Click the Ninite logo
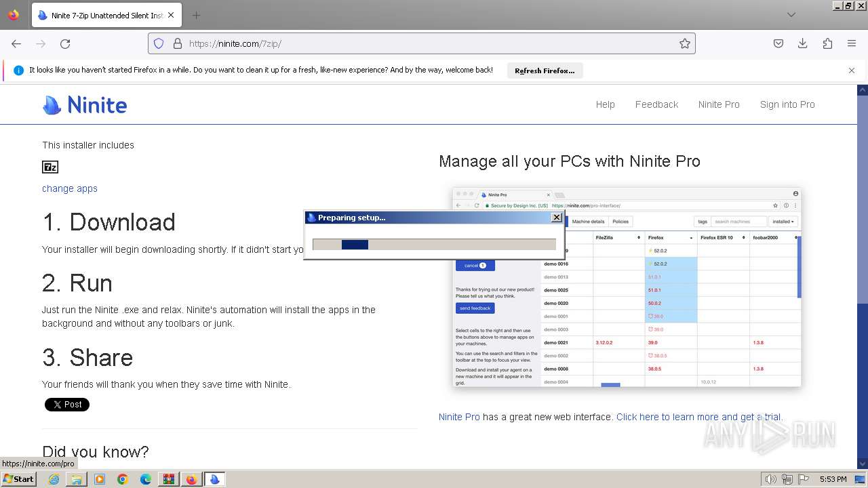Viewport: 868px width, 488px height. click(x=85, y=104)
